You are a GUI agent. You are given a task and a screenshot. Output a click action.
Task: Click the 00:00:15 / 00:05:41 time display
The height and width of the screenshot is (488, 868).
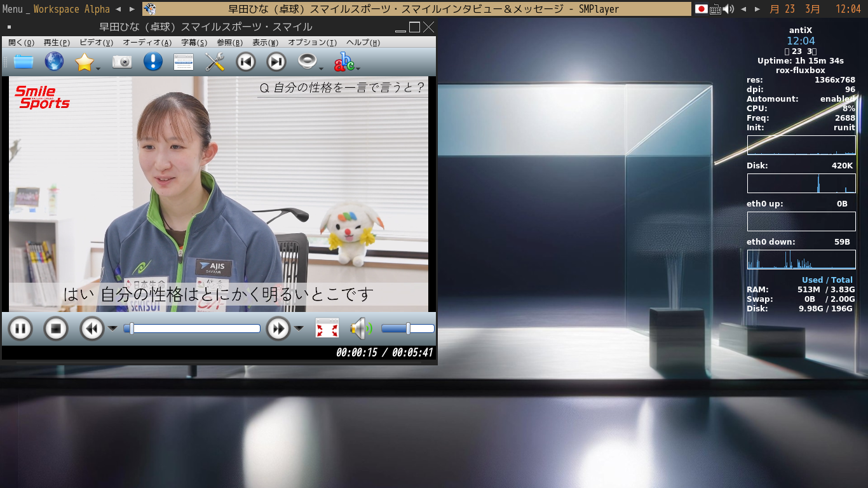coord(384,353)
